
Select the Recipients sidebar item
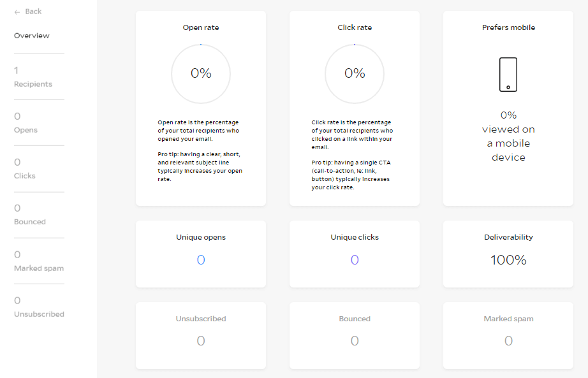tap(33, 77)
